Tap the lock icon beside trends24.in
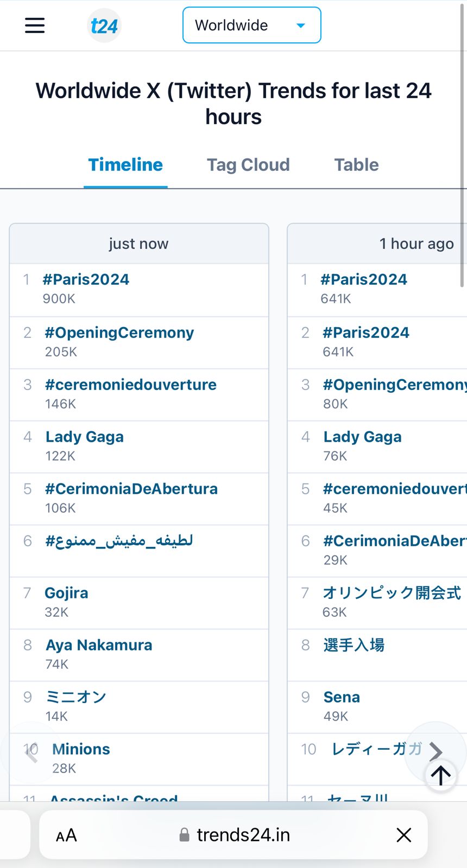 tap(185, 835)
